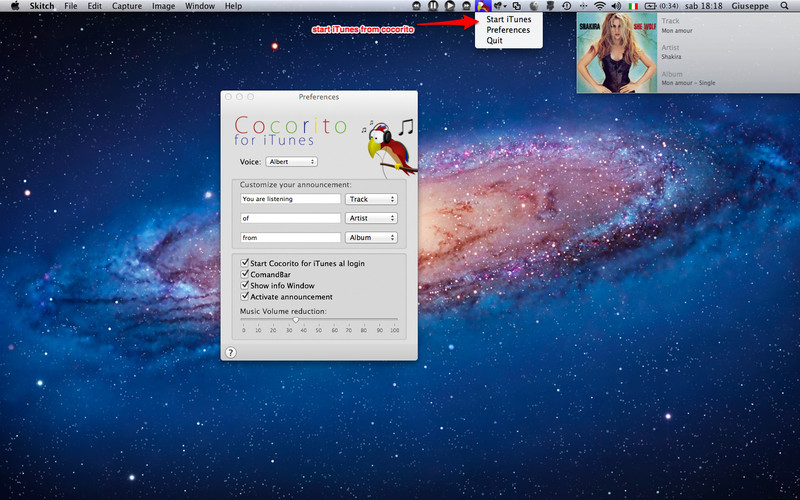800x500 pixels.
Task: Open the battery status menu
Action: [x=661, y=6]
